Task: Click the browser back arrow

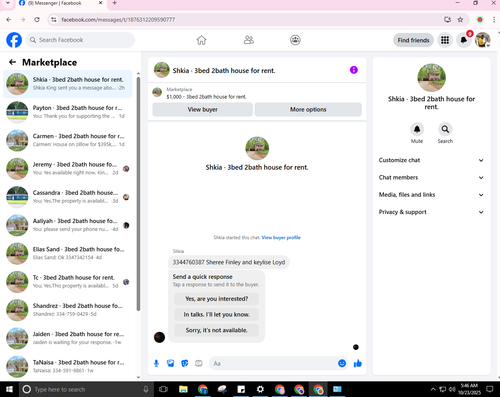Action: [9, 20]
